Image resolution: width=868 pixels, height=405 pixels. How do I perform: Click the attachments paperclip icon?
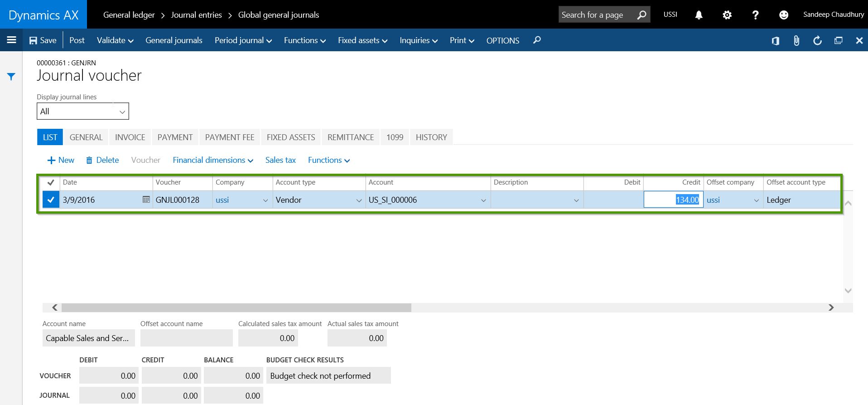point(796,40)
